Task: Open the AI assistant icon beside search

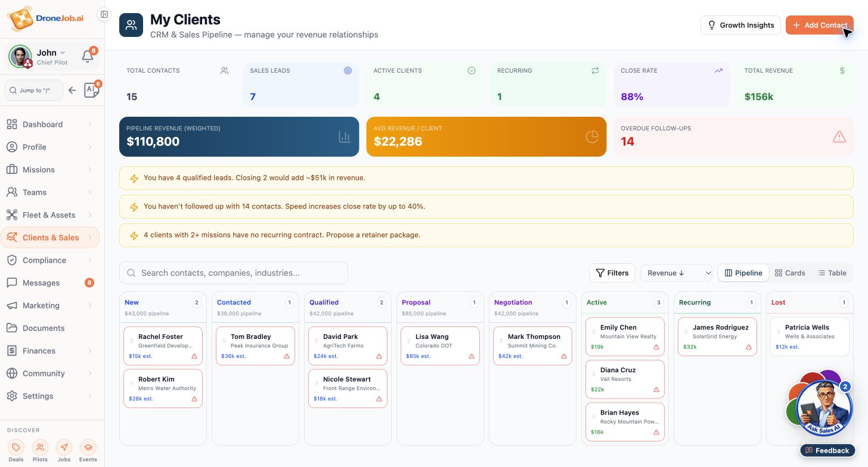Action: pyautogui.click(x=91, y=91)
